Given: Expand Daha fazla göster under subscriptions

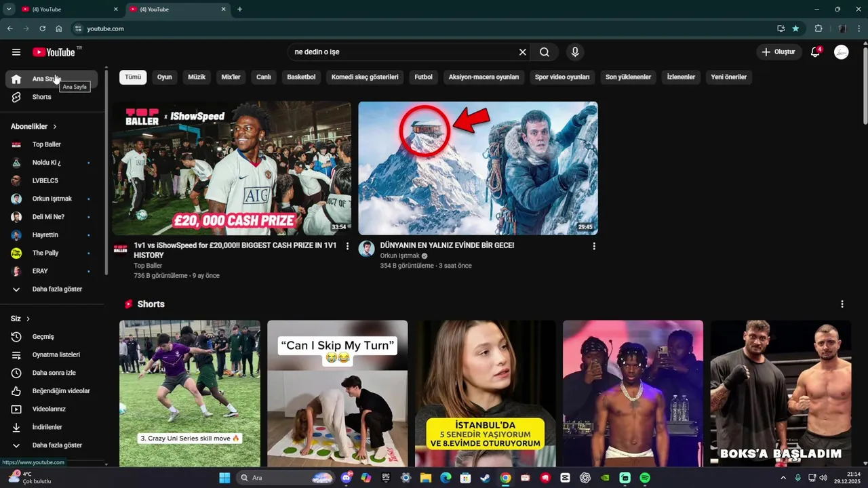Looking at the screenshot, I should pos(52,289).
